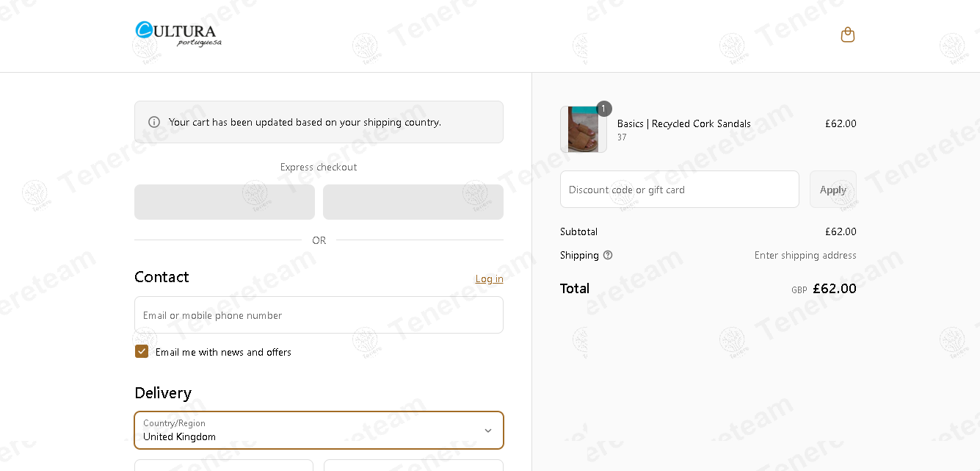Viewport: 980px width, 471px height.
Task: Focus the left field below Country/Region
Action: pyautogui.click(x=224, y=465)
